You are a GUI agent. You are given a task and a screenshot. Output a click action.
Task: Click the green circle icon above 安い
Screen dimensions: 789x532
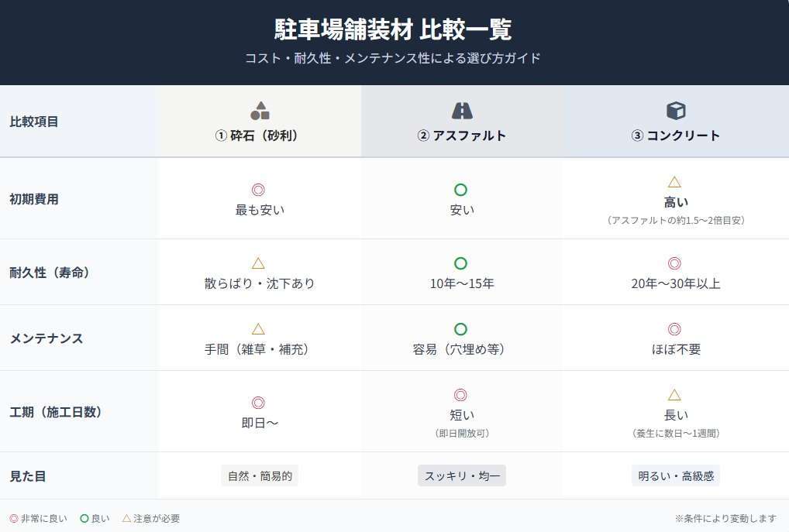pos(460,190)
